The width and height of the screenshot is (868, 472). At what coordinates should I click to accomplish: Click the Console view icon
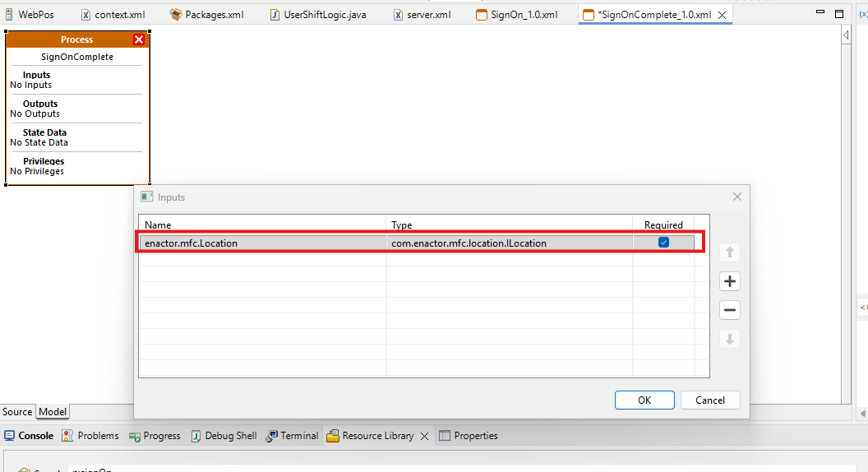pyautogui.click(x=9, y=436)
